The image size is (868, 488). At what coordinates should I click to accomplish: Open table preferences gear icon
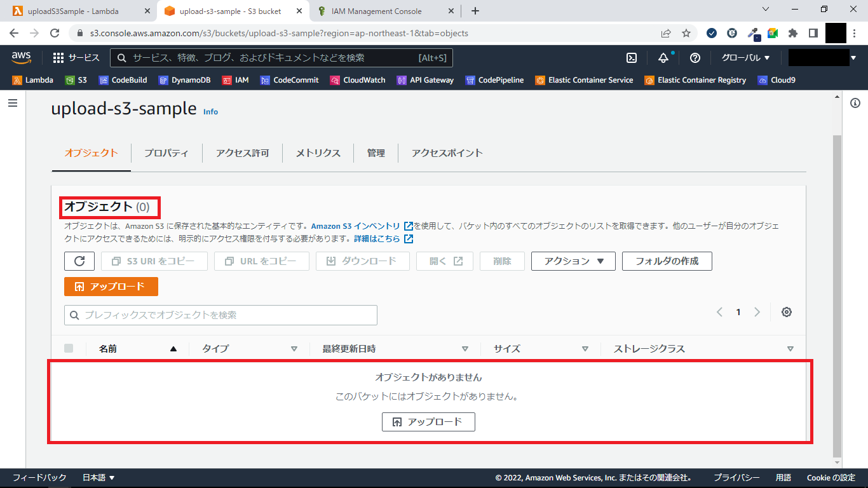(x=787, y=312)
